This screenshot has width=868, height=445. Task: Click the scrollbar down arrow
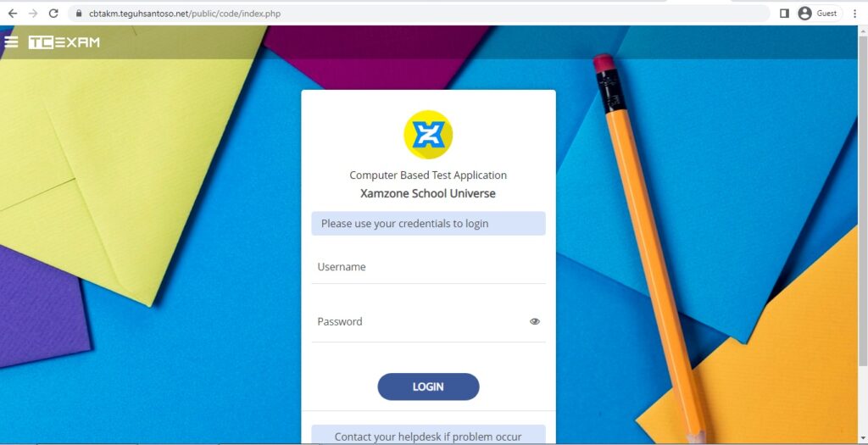pyautogui.click(x=863, y=438)
